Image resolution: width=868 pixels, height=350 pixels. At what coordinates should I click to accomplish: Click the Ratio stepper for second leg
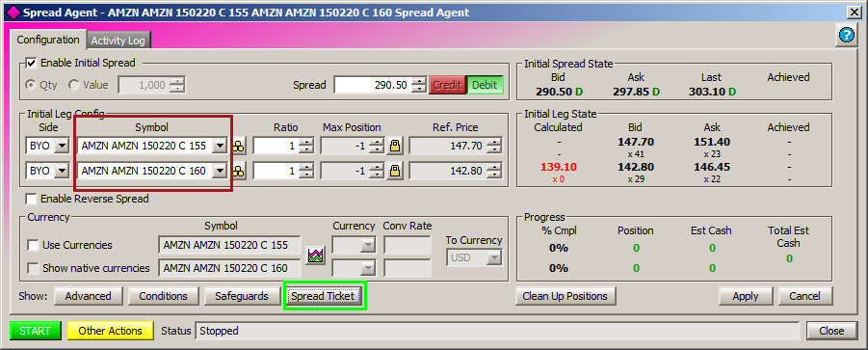coord(306,172)
